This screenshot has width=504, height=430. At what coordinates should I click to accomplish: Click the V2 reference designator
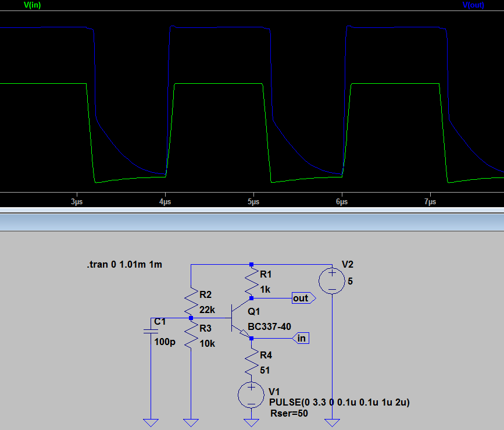(x=348, y=264)
